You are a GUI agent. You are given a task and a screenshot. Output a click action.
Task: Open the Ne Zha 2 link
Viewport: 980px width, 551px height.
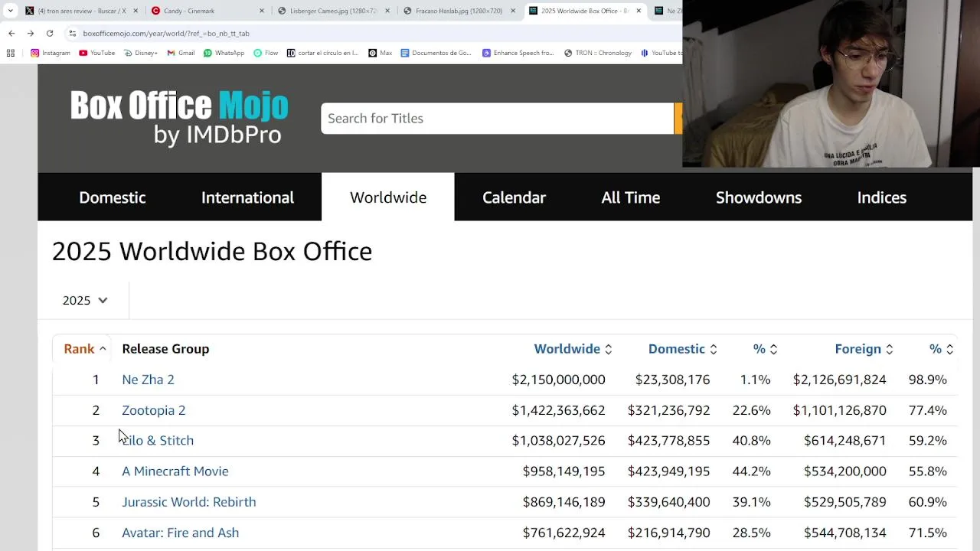(148, 380)
